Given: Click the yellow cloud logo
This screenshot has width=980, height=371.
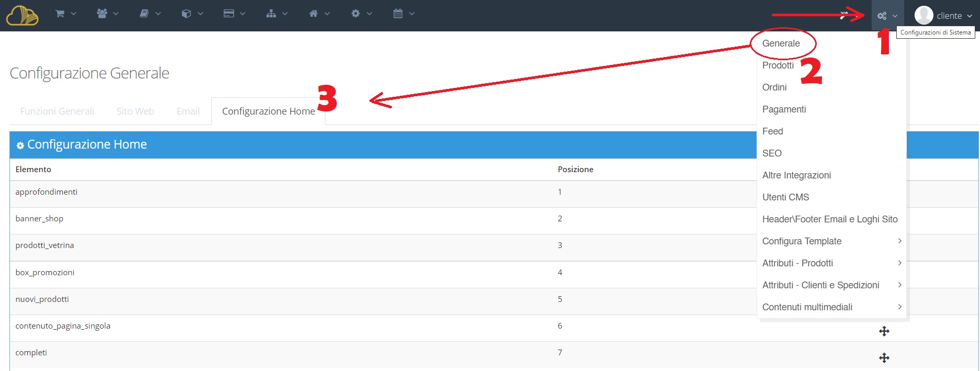Looking at the screenshot, I should 22,15.
